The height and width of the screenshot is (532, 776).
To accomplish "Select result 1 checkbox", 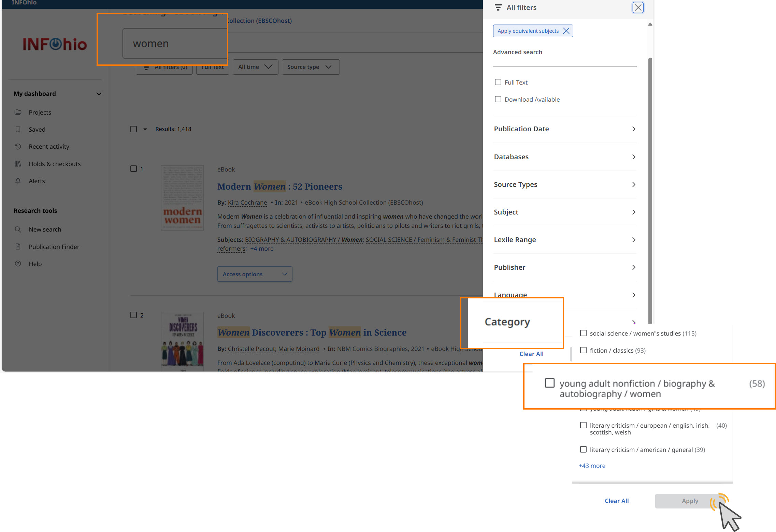I will [x=133, y=169].
